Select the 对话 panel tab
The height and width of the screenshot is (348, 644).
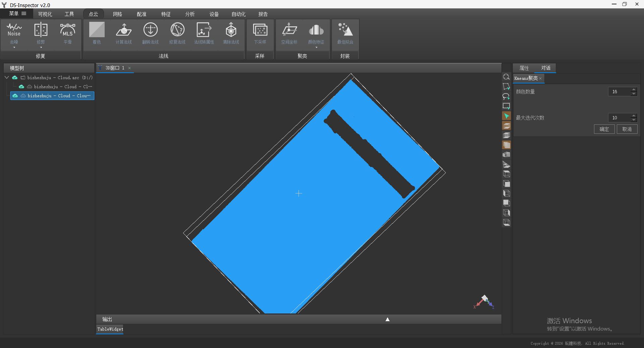[x=546, y=68]
